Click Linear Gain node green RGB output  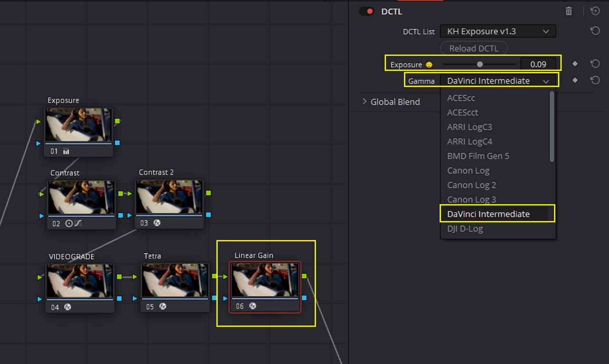pyautogui.click(x=304, y=276)
